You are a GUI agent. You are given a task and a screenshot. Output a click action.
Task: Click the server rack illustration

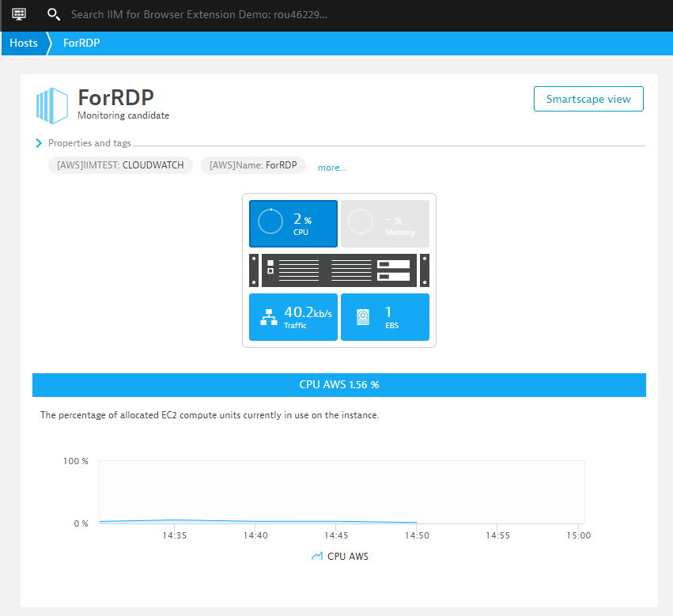338,270
